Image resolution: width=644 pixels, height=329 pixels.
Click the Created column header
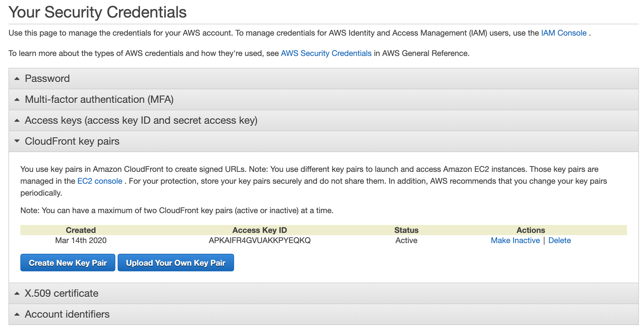click(81, 230)
